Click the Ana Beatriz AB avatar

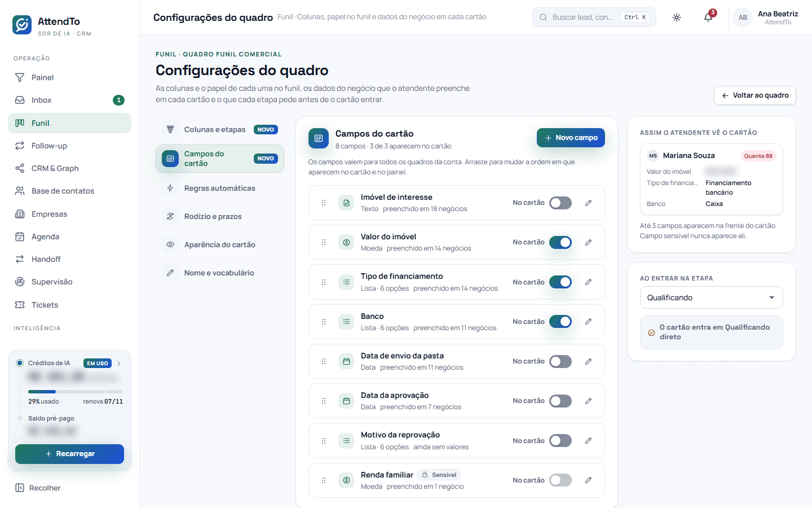(743, 17)
